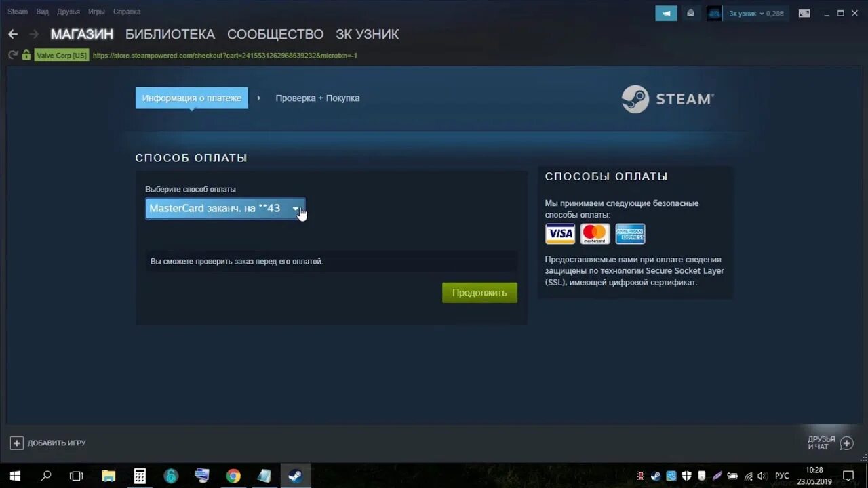Switch the РУС input language
The image size is (868, 488).
[782, 476]
